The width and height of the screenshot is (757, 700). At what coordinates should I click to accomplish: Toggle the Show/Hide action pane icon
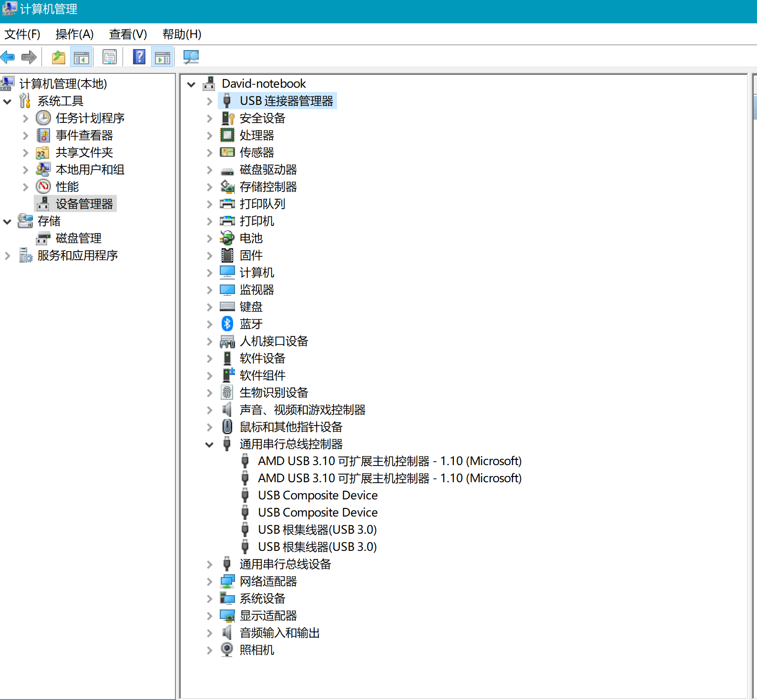163,58
